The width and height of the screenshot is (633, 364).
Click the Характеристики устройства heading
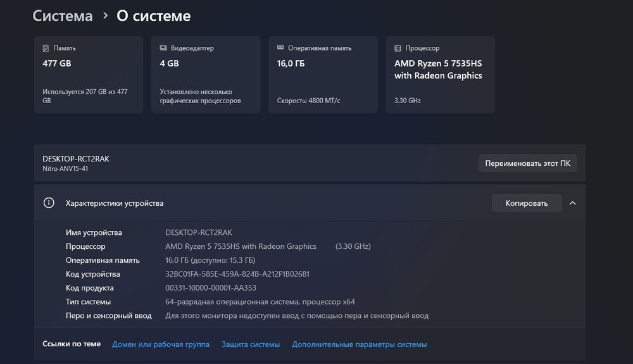(115, 203)
